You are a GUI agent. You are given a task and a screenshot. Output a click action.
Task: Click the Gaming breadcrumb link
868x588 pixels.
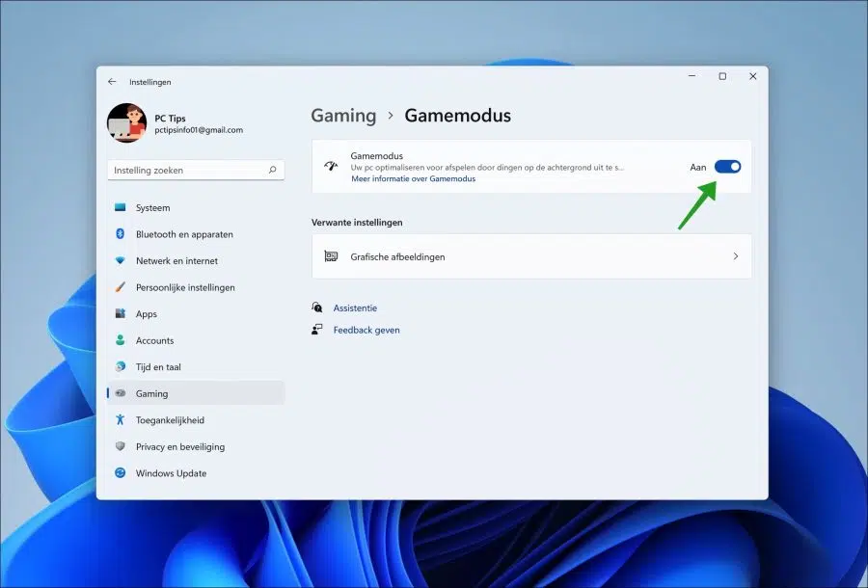coord(343,116)
